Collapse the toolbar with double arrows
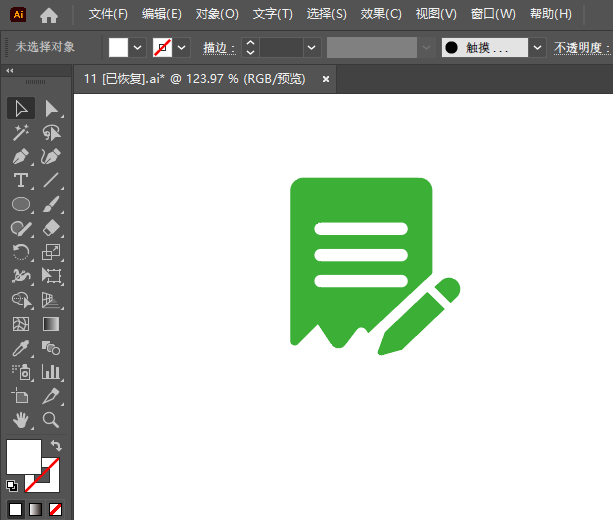 pos(10,70)
